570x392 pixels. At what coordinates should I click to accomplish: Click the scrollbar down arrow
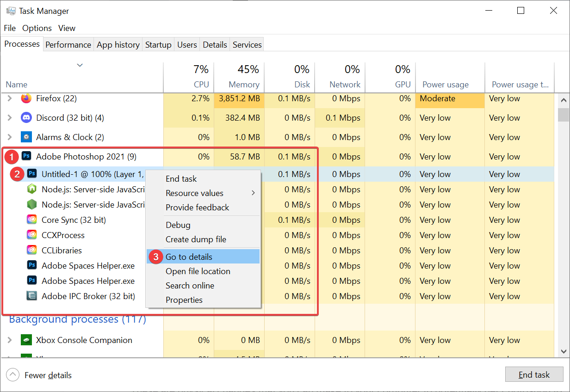coord(563,352)
